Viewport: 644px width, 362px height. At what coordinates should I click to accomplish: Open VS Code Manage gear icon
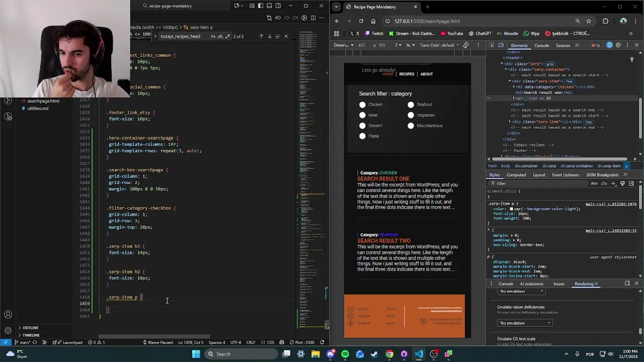8,330
